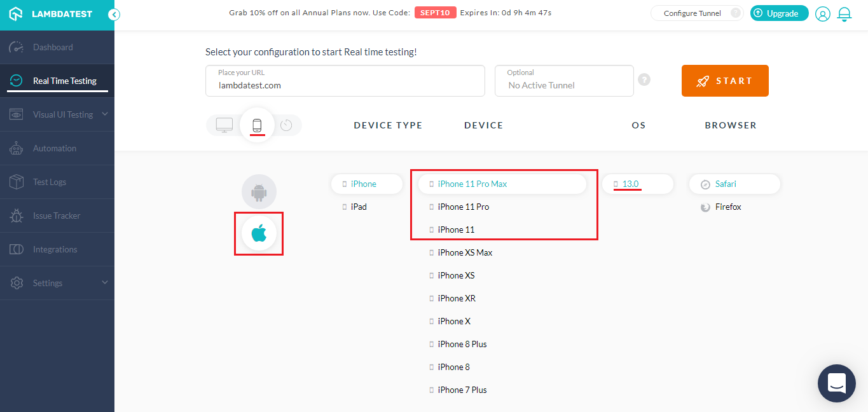The height and width of the screenshot is (412, 868).
Task: Open the Configure Tunnel dropdown
Action: [696, 13]
